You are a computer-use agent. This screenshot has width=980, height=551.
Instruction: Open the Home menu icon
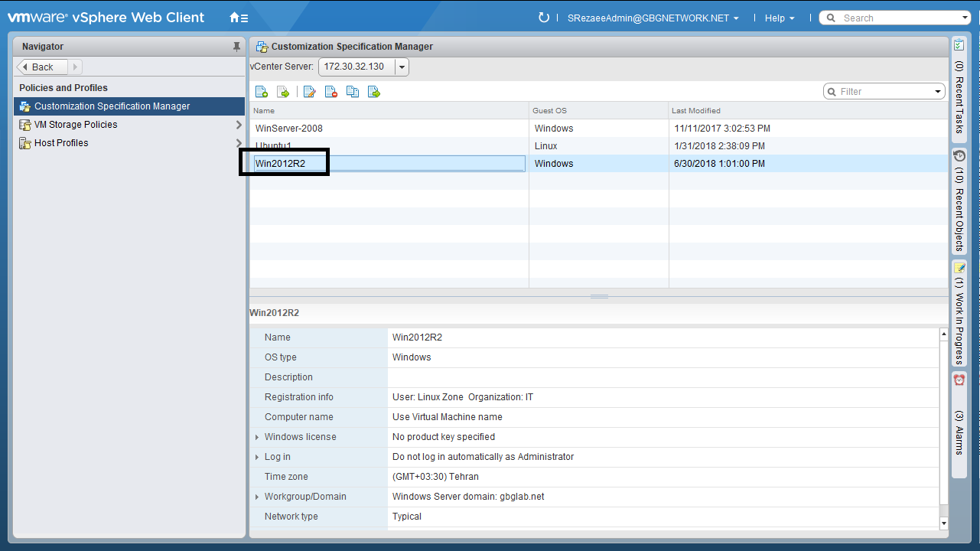(238, 18)
